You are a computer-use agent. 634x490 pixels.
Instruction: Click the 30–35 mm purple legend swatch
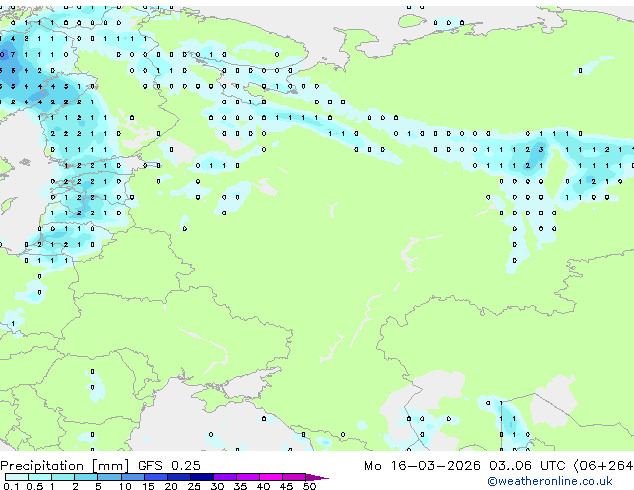coord(225,477)
